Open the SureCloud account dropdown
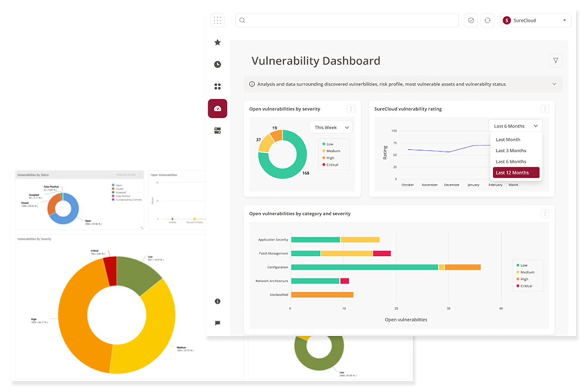 click(535, 21)
